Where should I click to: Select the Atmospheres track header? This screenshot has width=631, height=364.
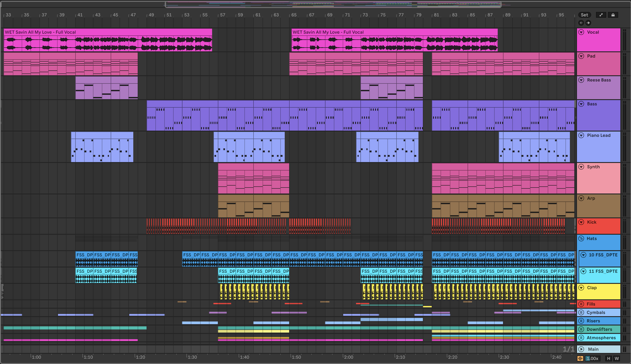pos(601,338)
